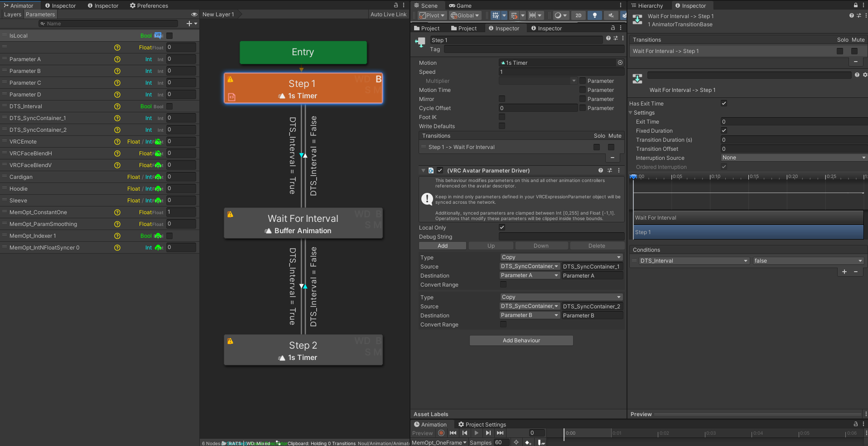Viewport: 868px width, 446px height.
Task: Toggle Auto Live Link button
Action: (388, 14)
